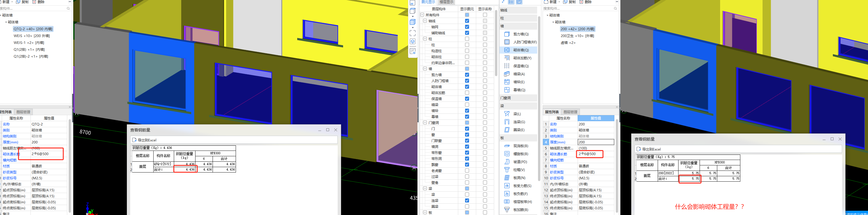The height and width of the screenshot is (215, 868).
Task: Click the 复制 button in right panel
Action: (x=569, y=2)
